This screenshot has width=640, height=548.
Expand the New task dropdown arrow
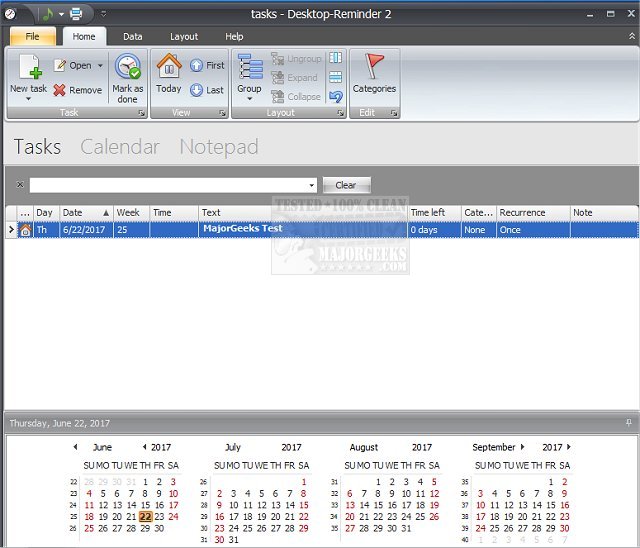[28, 99]
